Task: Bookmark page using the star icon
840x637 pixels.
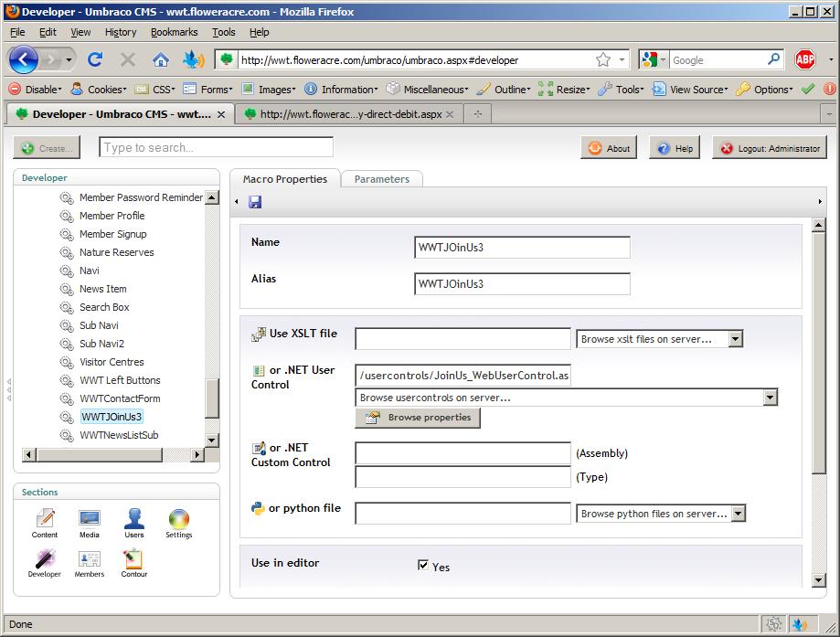Action: (603, 59)
